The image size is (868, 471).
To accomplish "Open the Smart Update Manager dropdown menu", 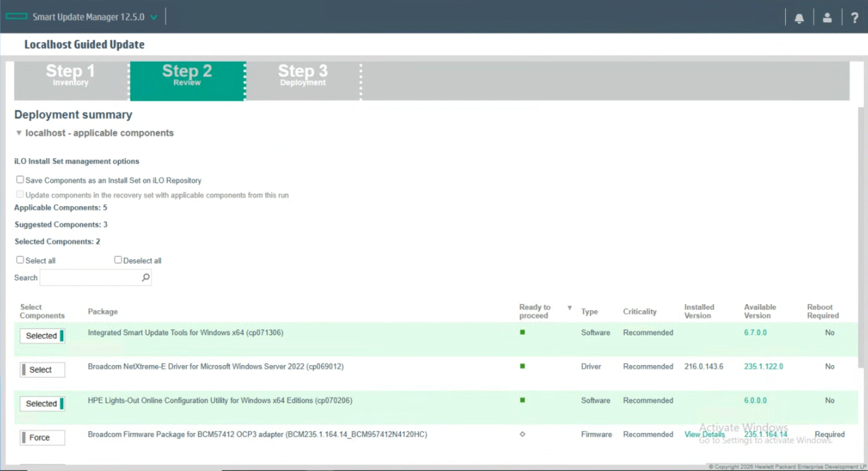I will point(153,18).
